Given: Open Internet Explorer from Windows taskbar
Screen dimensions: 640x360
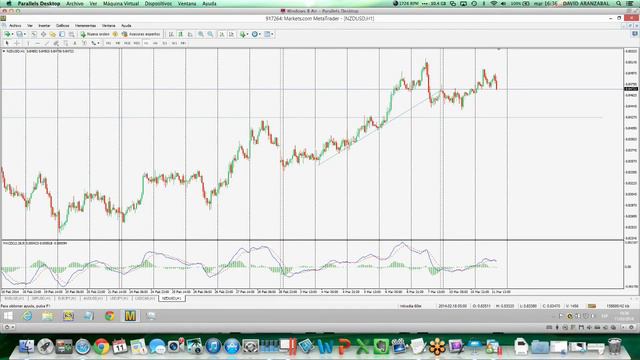Looking at the screenshot, I should [27, 316].
